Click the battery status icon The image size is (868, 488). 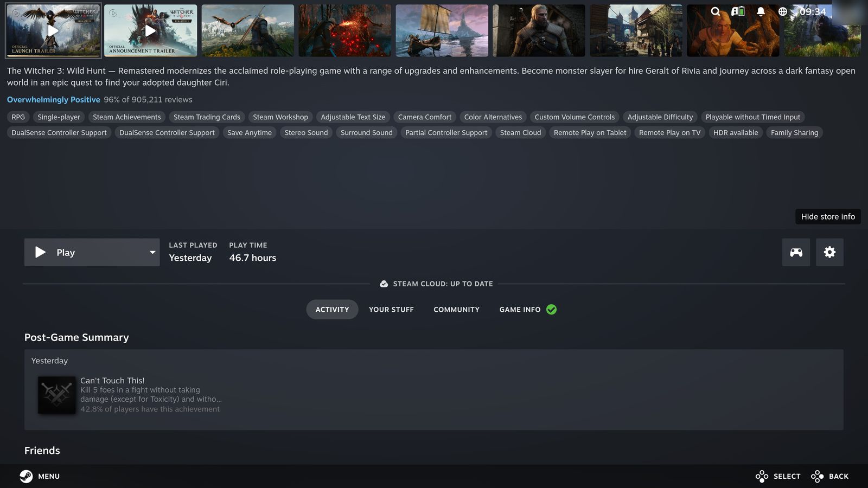[738, 11]
